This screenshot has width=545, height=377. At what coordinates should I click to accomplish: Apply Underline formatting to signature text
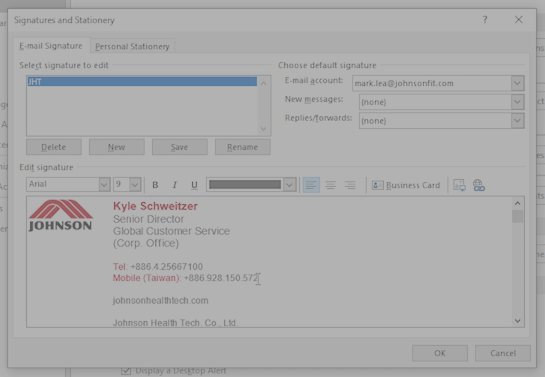pyautogui.click(x=194, y=185)
